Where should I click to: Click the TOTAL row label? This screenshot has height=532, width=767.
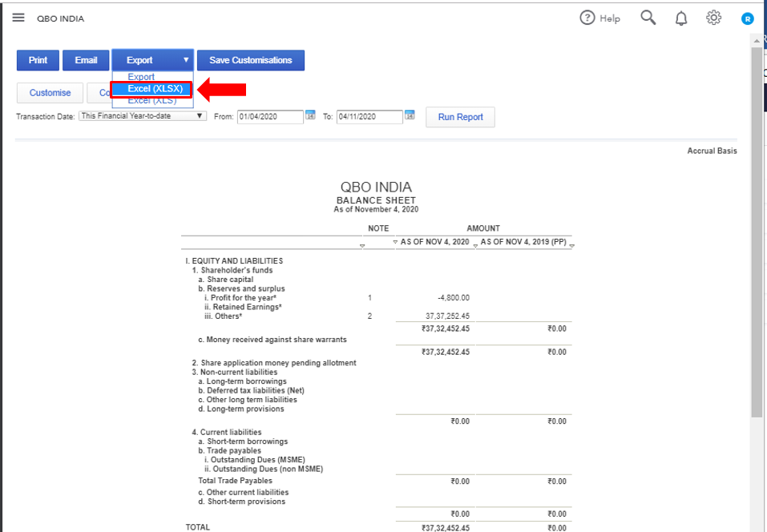point(198,527)
